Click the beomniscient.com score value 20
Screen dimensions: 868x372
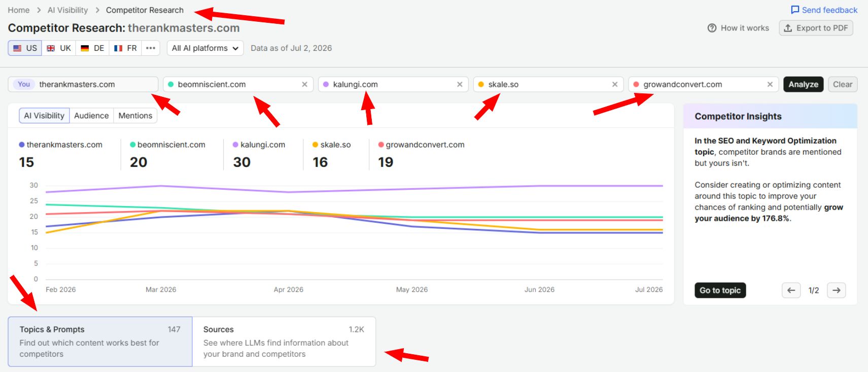point(138,162)
